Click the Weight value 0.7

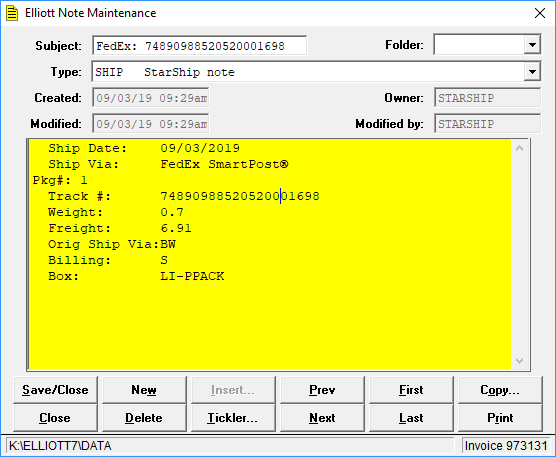pos(172,212)
